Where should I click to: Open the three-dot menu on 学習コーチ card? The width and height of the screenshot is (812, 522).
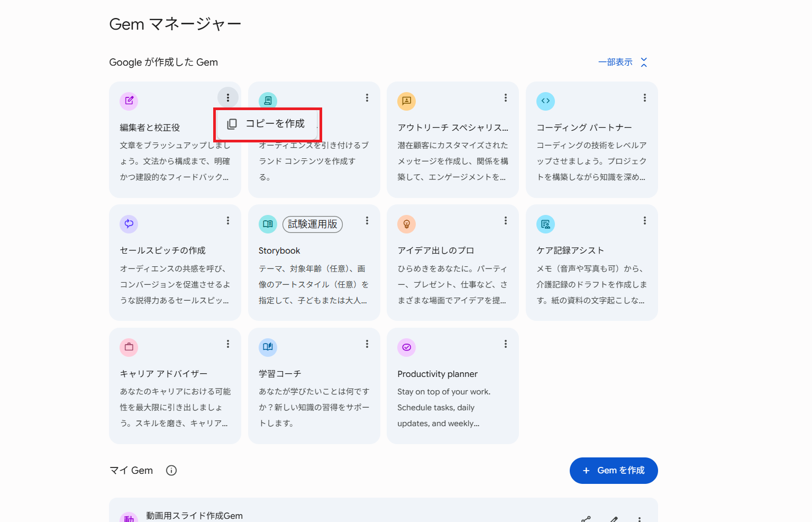(367, 344)
